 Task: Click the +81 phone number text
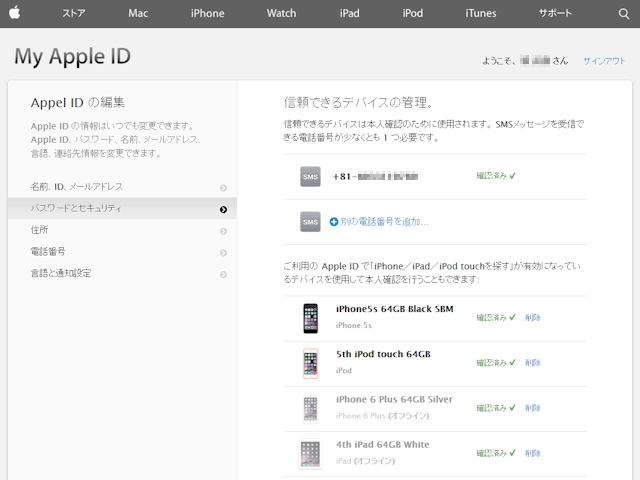click(375, 177)
